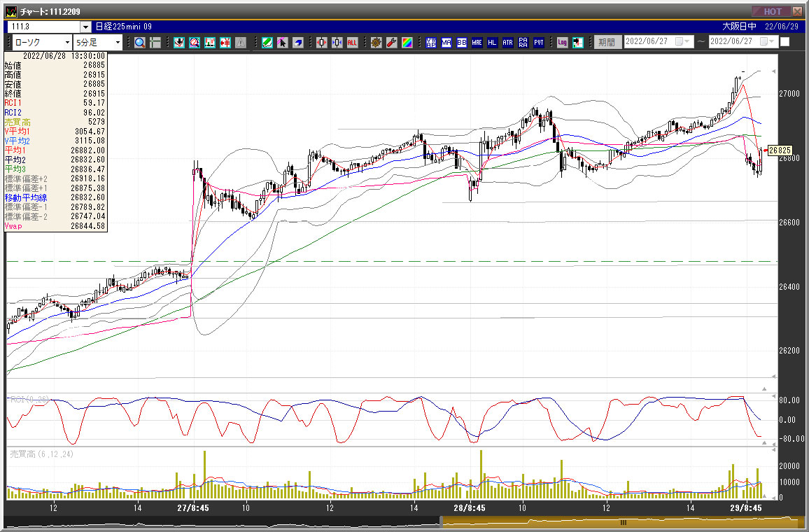Viewport: 809px width, 532px height.
Task: Click the grayed warning triangle icon
Action: [241, 42]
